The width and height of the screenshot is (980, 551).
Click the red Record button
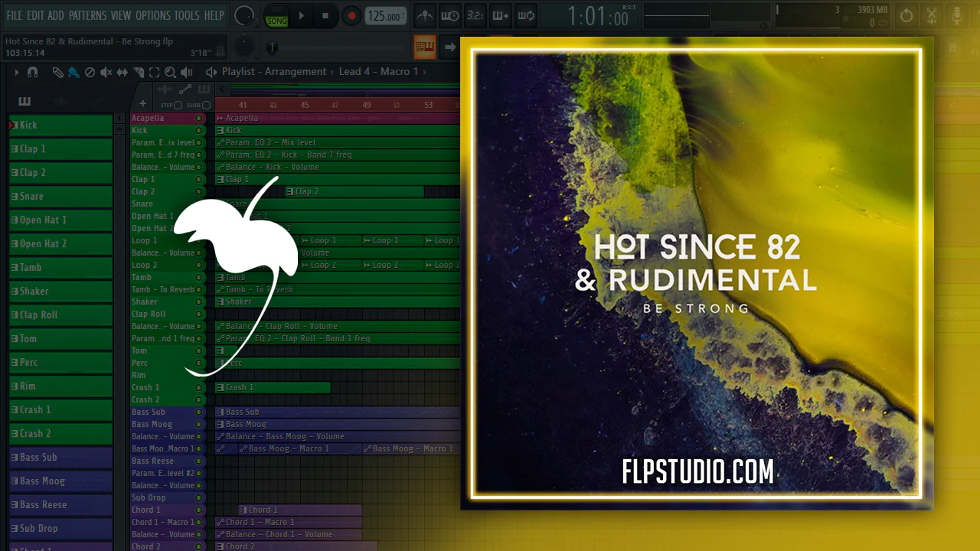click(x=351, y=15)
